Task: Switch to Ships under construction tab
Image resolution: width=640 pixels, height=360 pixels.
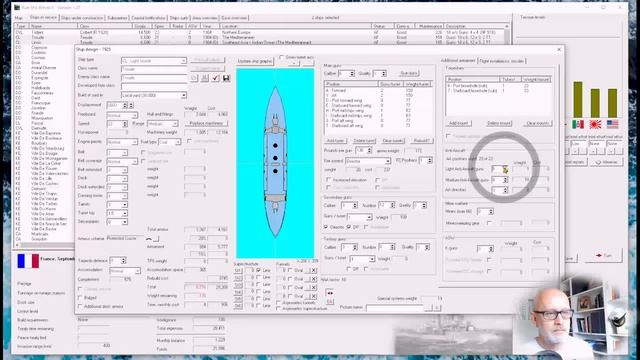Action: (82, 18)
